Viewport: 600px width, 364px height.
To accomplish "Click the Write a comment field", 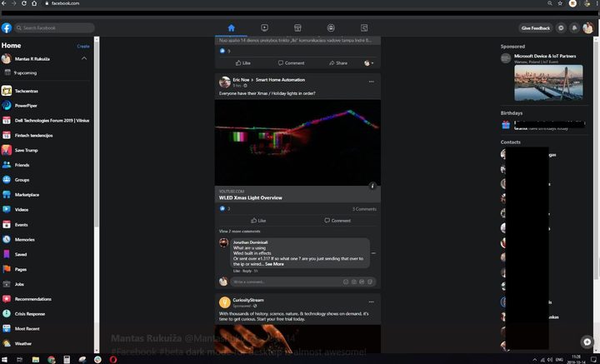I will [283, 282].
